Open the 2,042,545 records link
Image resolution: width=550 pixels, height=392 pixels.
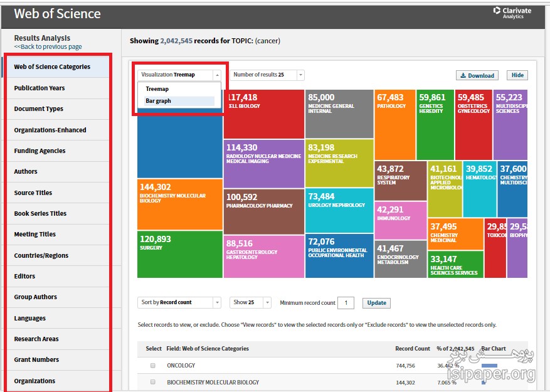(176, 41)
